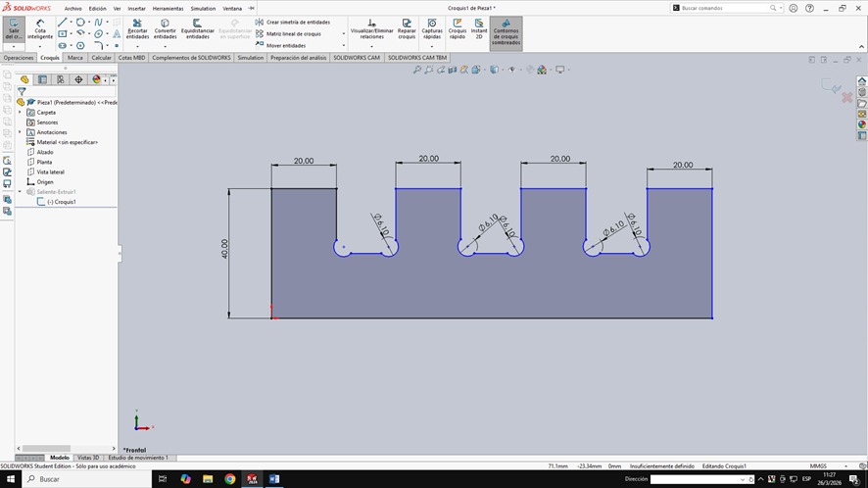Click the Zoom to Area view icon
The image size is (868, 488).
coord(429,70)
